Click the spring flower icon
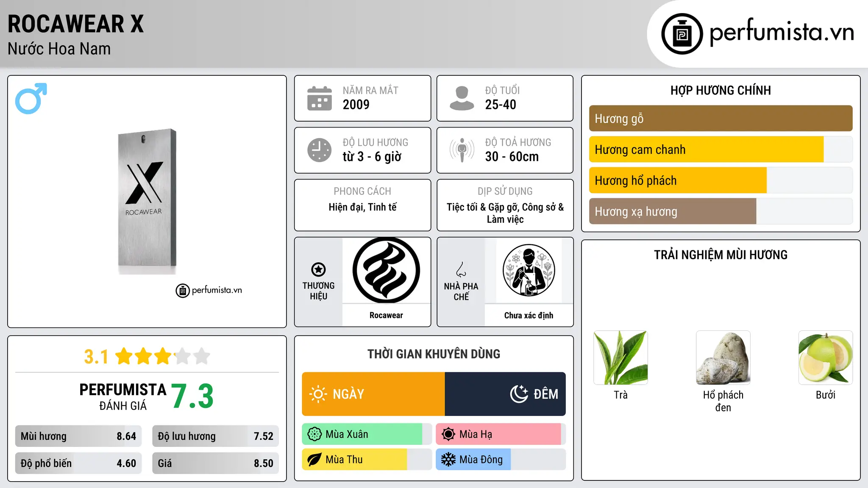Viewport: 868px width, 488px height. click(314, 434)
